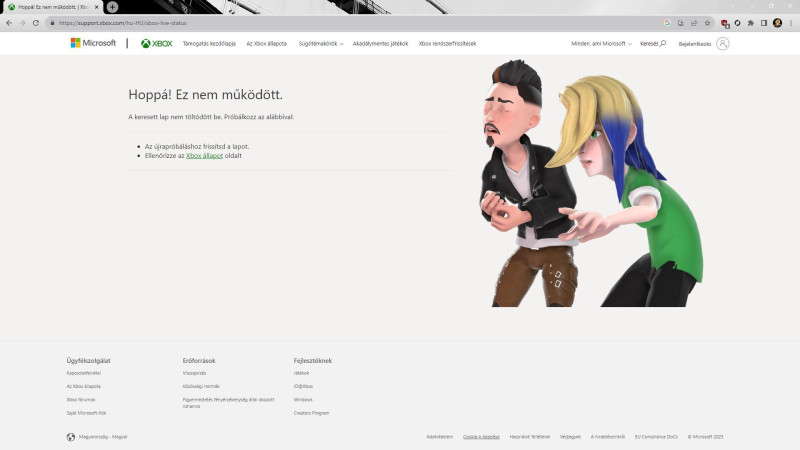The image size is (800, 450).
Task: Open footer link 'Használati feltételek'
Action: tap(530, 437)
